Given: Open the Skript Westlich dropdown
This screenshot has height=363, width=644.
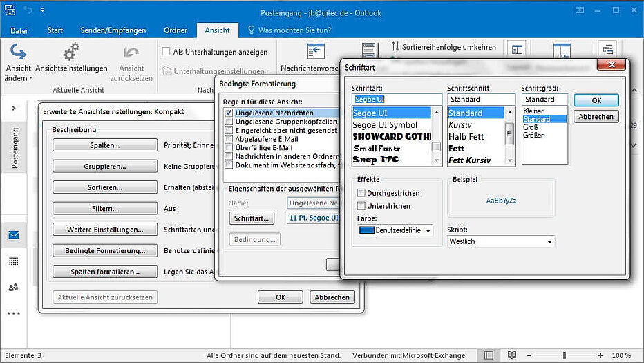Looking at the screenshot, I should coord(549,241).
